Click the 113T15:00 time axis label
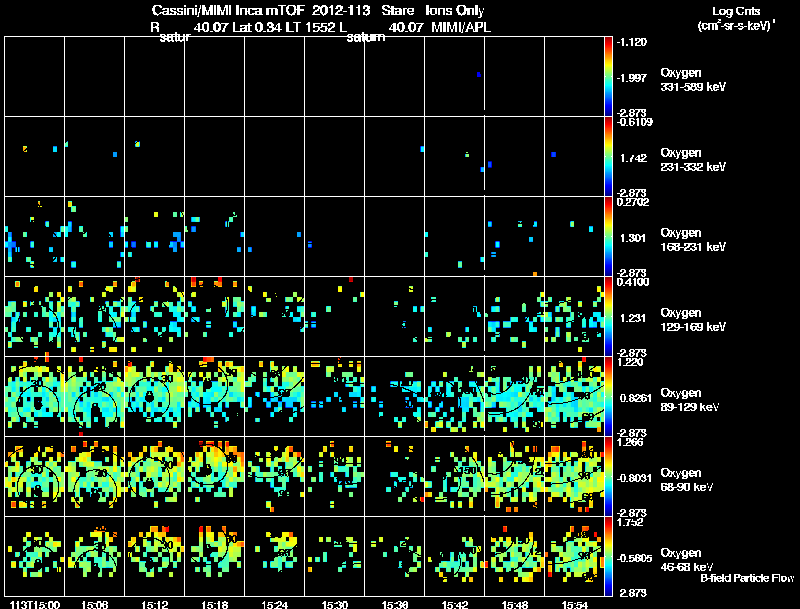This screenshot has width=800, height=609. [35, 605]
